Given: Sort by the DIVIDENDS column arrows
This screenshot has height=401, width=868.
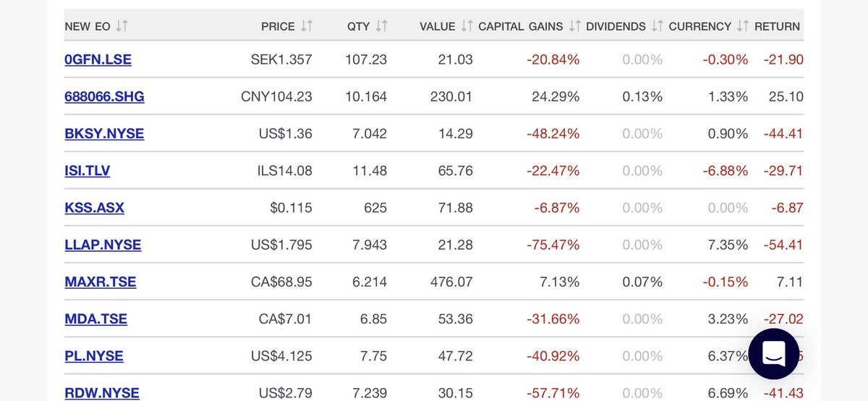Looking at the screenshot, I should (657, 26).
